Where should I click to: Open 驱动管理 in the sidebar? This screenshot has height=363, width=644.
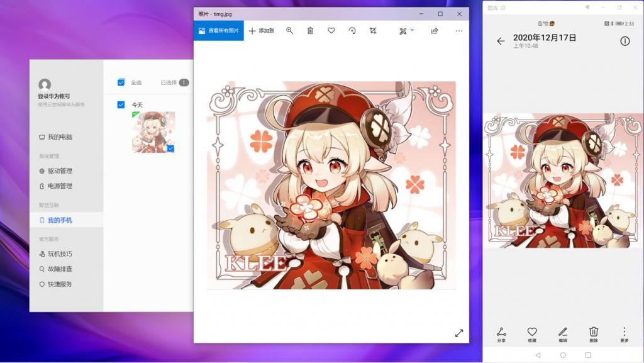60,170
